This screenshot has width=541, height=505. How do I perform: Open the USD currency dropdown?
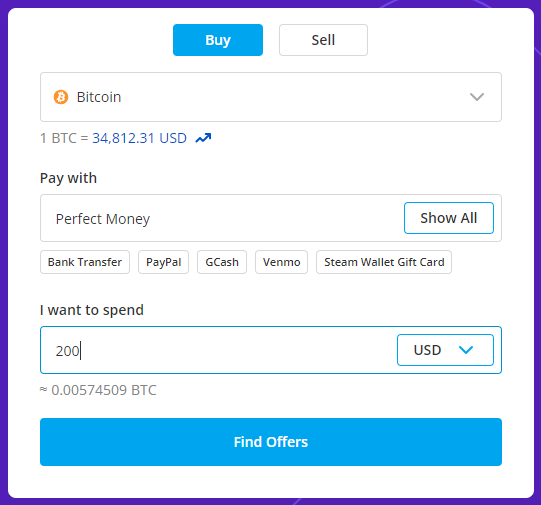[445, 350]
